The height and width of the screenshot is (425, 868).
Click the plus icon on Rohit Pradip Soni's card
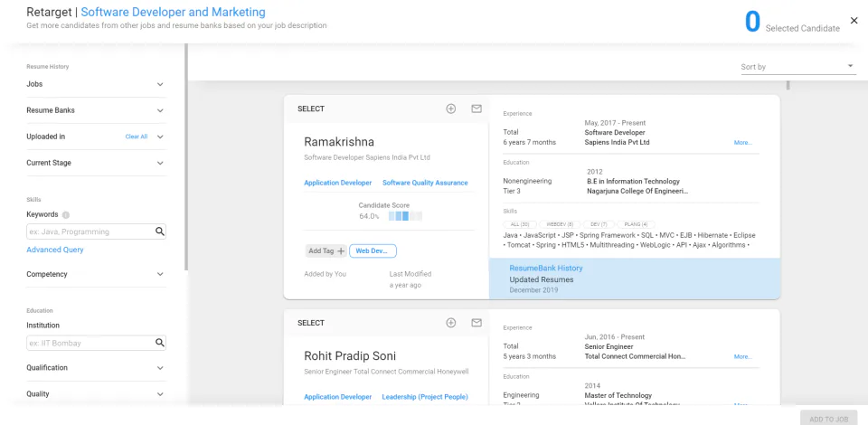[x=451, y=323]
